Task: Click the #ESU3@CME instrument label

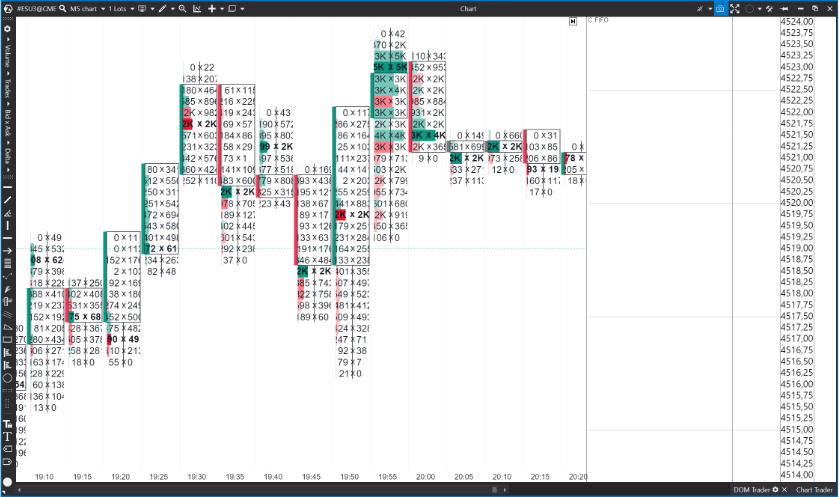Action: point(36,9)
